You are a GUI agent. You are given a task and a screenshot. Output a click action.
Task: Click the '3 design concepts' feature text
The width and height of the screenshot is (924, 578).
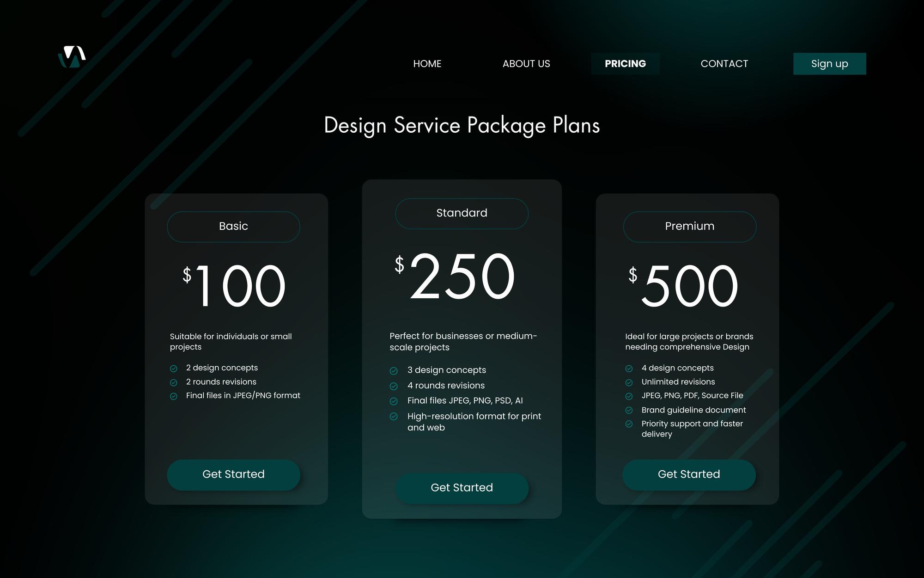pyautogui.click(x=447, y=370)
